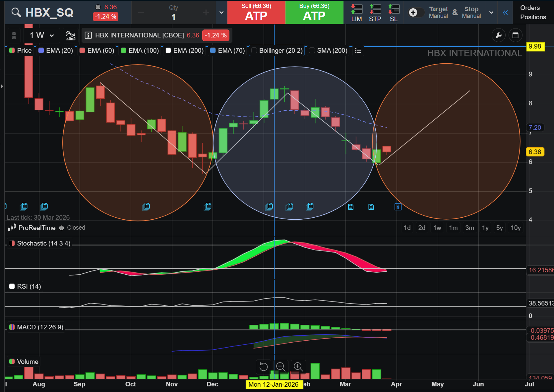The width and height of the screenshot is (554, 392).
Task: Select the 1y time range
Action: point(485,228)
